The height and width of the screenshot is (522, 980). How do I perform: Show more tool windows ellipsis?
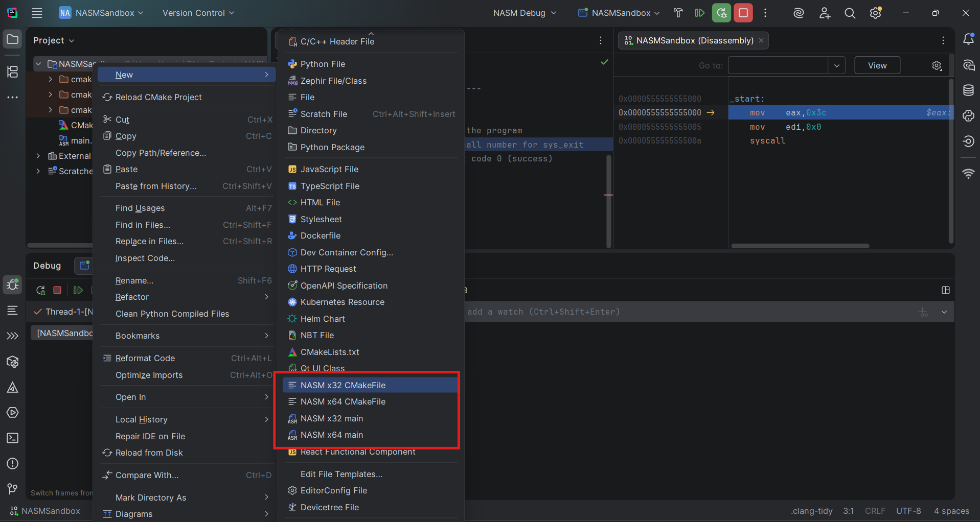12,97
